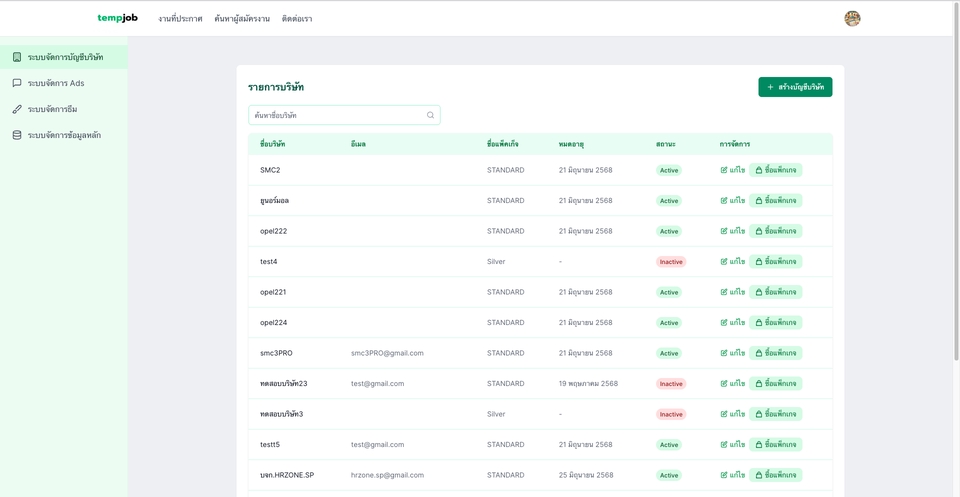Click ซื้อแพ็กเกจ button for ทดสอบบริษัท23
This screenshot has width=960, height=497.
776,383
